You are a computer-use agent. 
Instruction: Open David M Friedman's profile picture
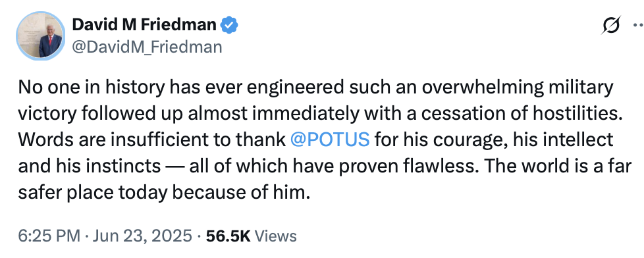[x=40, y=36]
